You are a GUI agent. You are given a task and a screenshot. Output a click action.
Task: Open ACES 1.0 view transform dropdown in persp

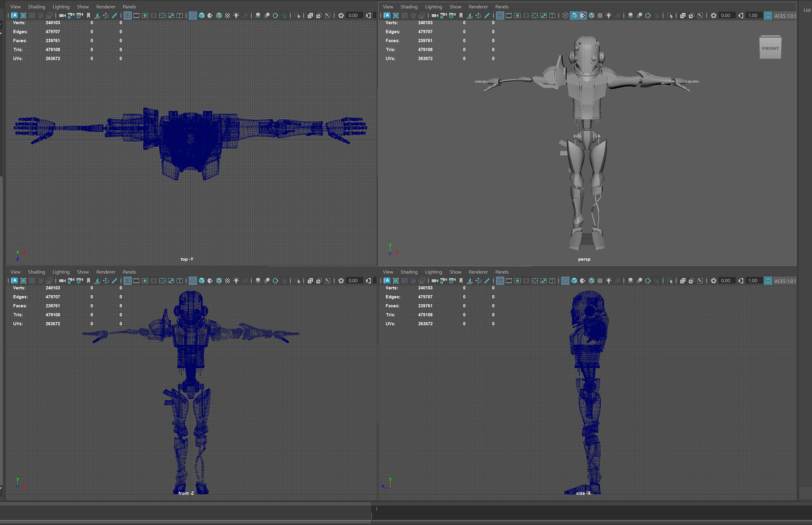[785, 16]
